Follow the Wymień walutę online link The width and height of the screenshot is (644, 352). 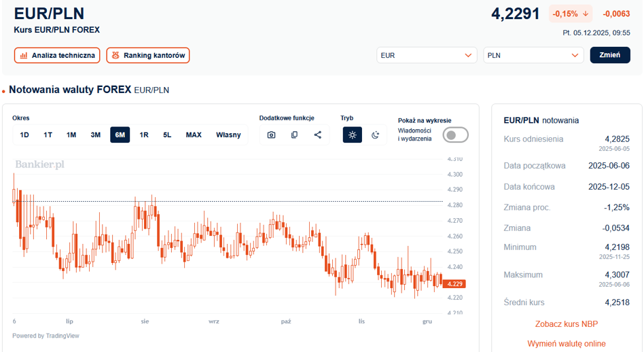[x=566, y=343]
